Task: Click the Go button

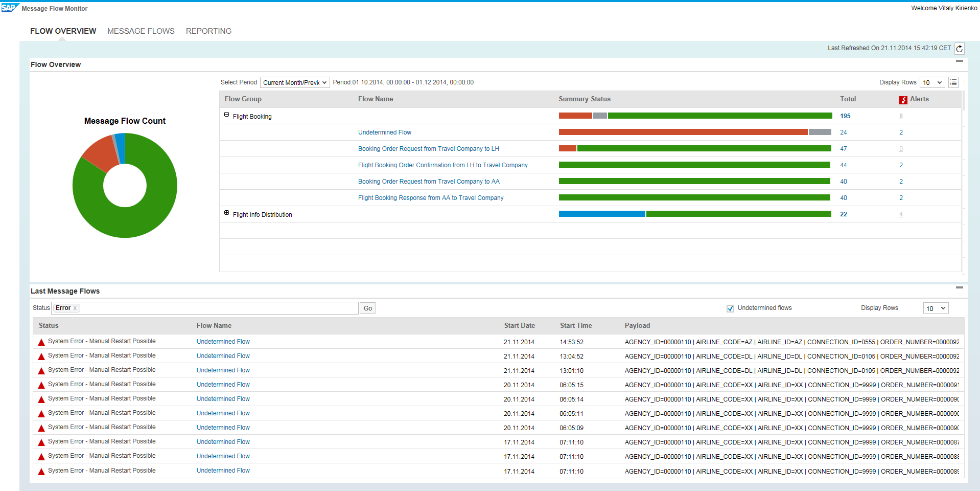Action: tap(368, 308)
